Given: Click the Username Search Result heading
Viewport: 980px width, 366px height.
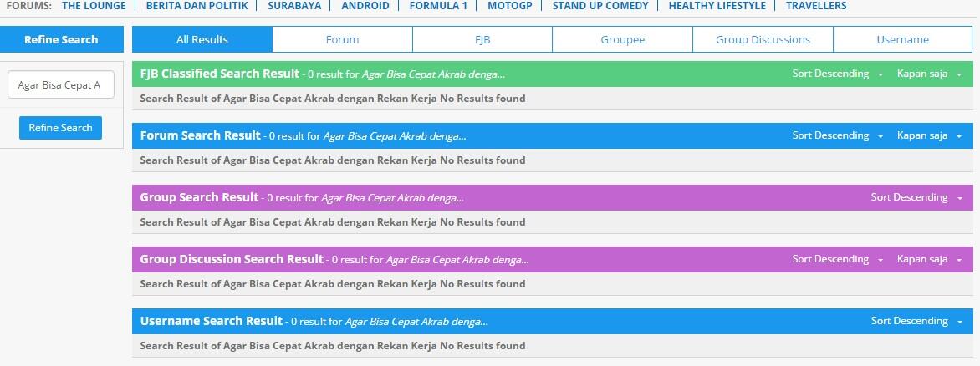Looking at the screenshot, I should click(212, 321).
